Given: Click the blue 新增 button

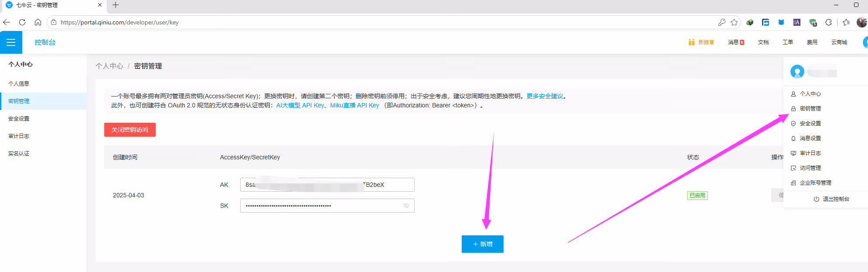Looking at the screenshot, I should (x=483, y=244).
